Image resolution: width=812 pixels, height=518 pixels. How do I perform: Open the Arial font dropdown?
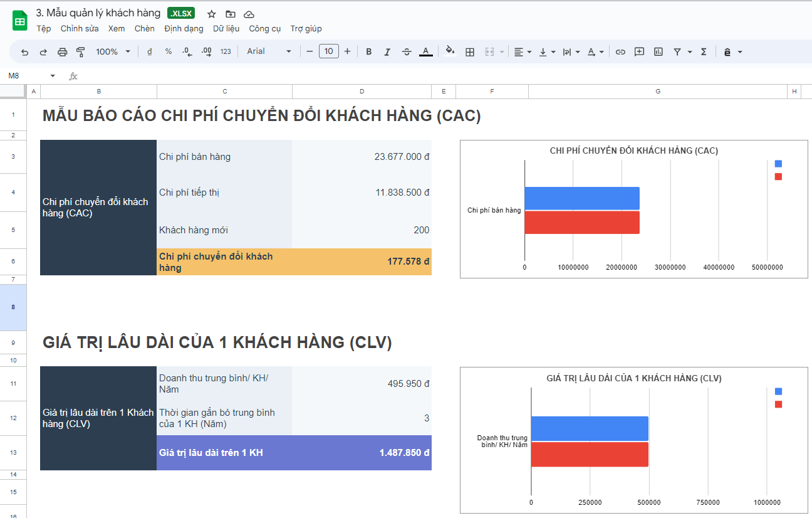pyautogui.click(x=269, y=51)
